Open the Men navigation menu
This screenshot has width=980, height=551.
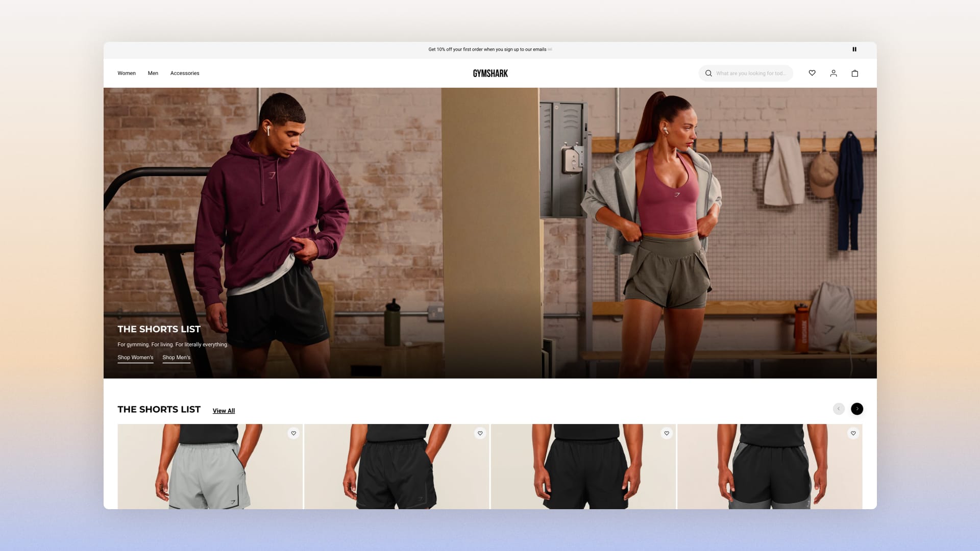click(153, 73)
